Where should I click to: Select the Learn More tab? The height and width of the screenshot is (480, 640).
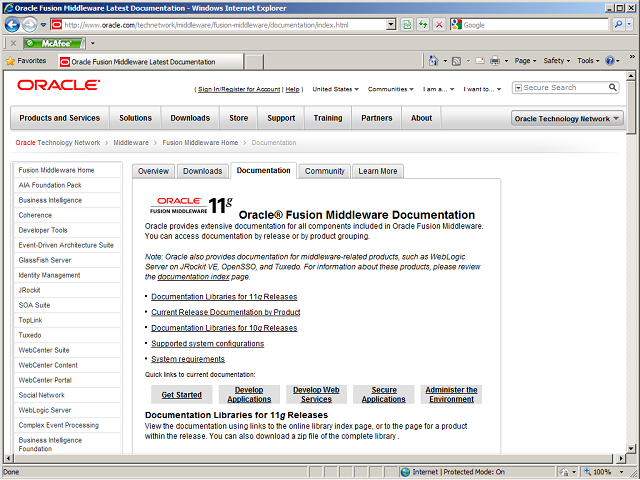[378, 171]
